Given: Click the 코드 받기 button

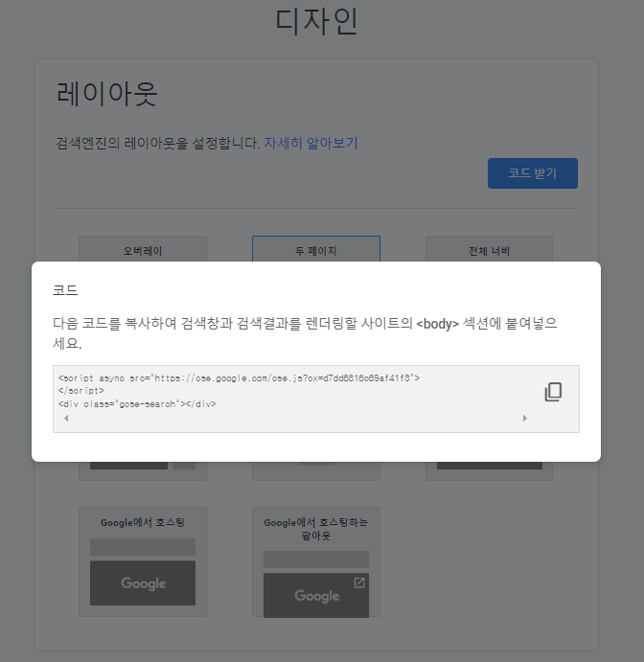Looking at the screenshot, I should 533,173.
